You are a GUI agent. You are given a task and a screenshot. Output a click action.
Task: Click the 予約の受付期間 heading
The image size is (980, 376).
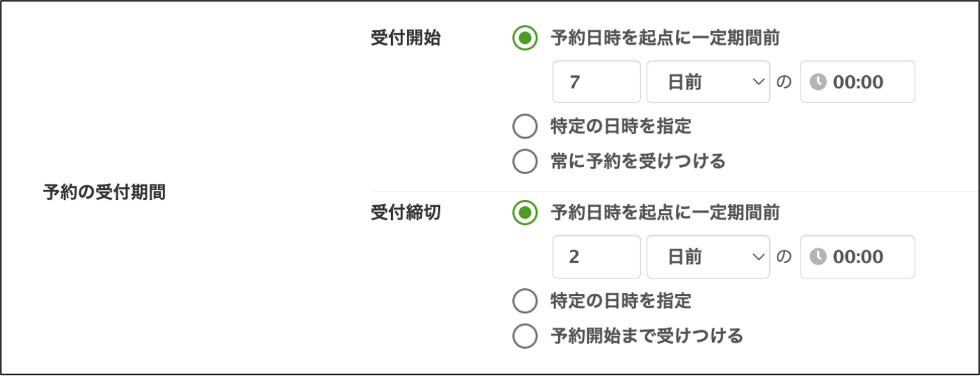104,192
